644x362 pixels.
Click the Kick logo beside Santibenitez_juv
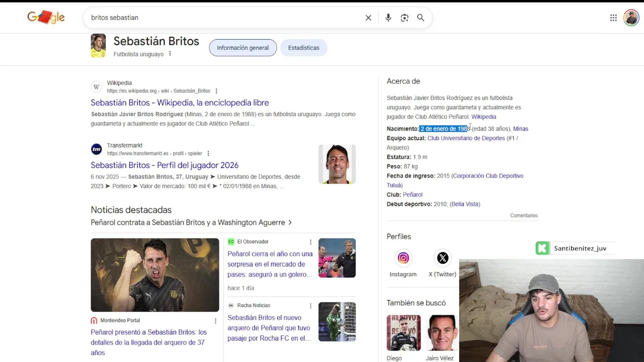pos(542,248)
